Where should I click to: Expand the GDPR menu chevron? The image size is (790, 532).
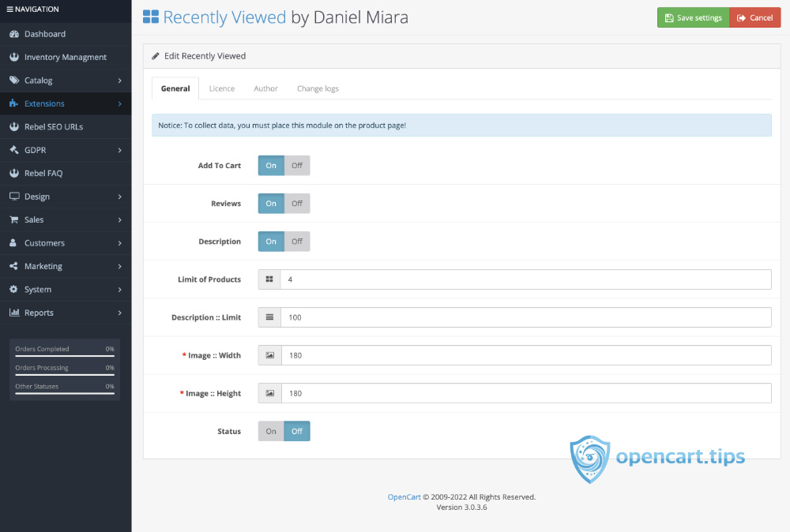[x=120, y=150]
